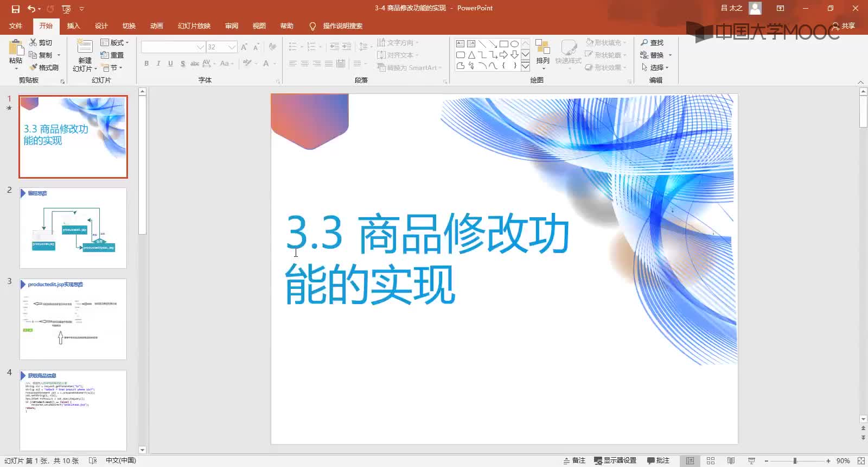Open the Copy (复制) dropdown arrow
Image resolution: width=868 pixels, height=467 pixels.
[x=59, y=55]
